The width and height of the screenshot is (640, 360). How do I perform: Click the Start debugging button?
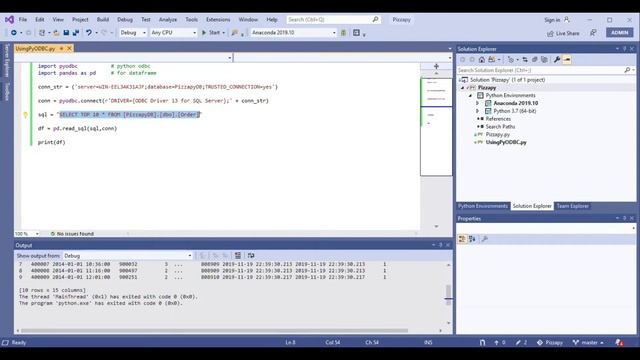pyautogui.click(x=213, y=33)
